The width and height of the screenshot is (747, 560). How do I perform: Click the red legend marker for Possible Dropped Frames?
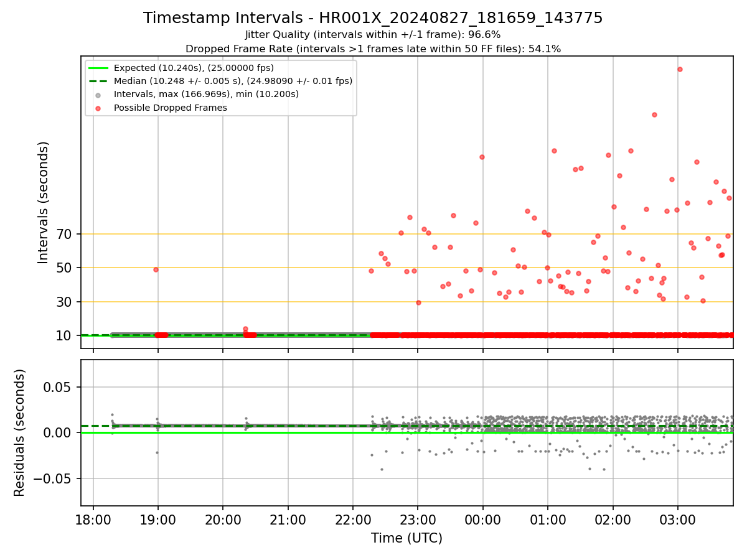coord(98,108)
